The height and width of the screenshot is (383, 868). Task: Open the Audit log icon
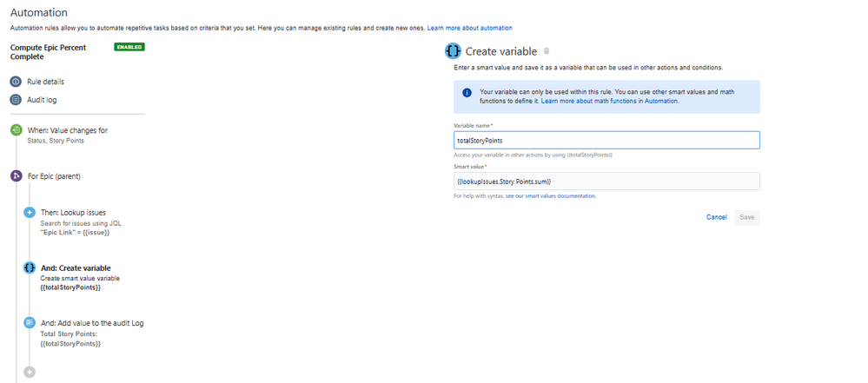[x=16, y=100]
